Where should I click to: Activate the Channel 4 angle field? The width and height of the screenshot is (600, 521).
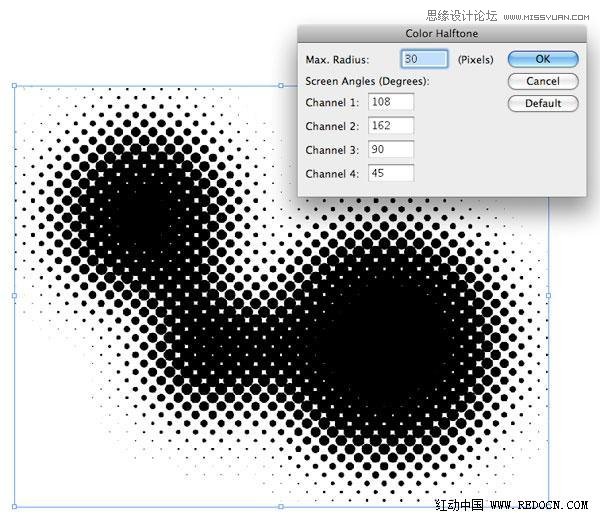[391, 173]
